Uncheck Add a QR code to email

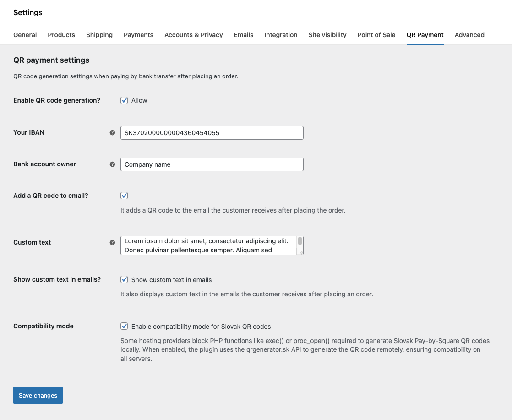pos(124,196)
